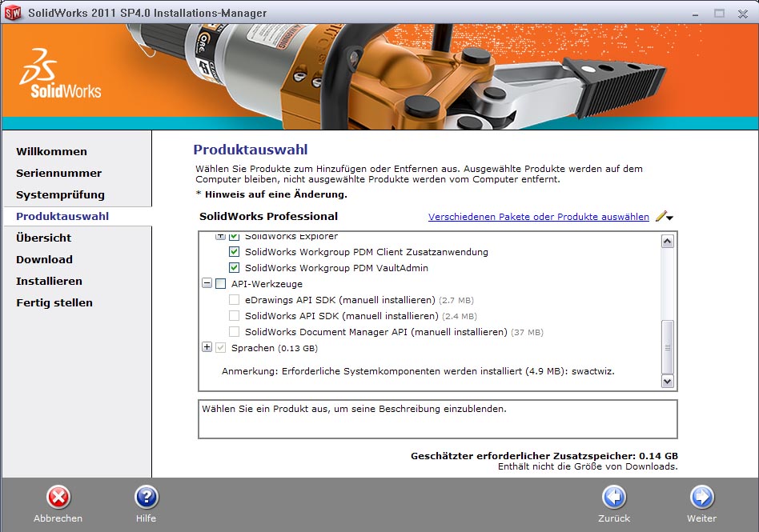Viewport: 759px width, 532px height.
Task: Check the API-Werkzeuge checkbox
Action: click(221, 283)
